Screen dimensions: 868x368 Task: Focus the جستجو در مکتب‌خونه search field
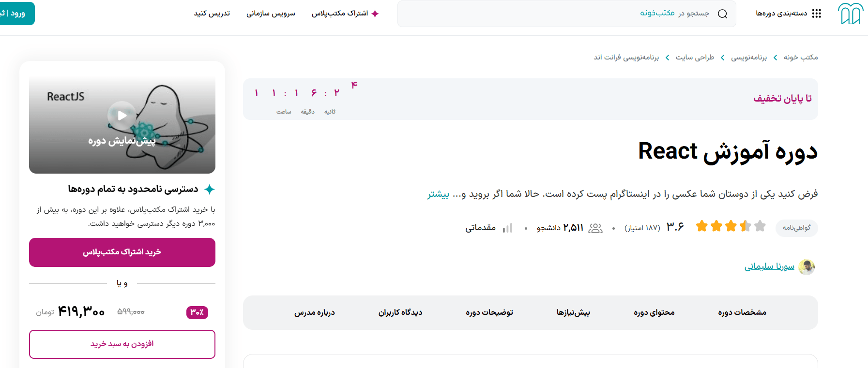click(x=566, y=14)
